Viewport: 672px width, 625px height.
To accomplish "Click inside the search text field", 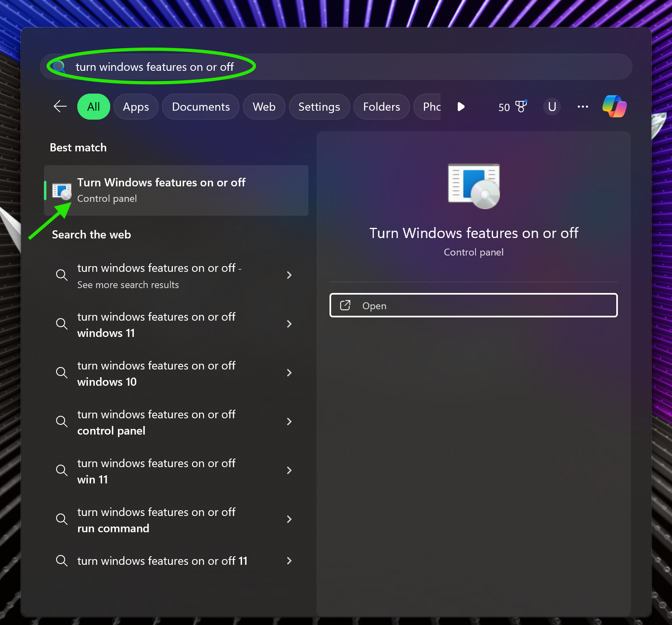I will pos(336,67).
